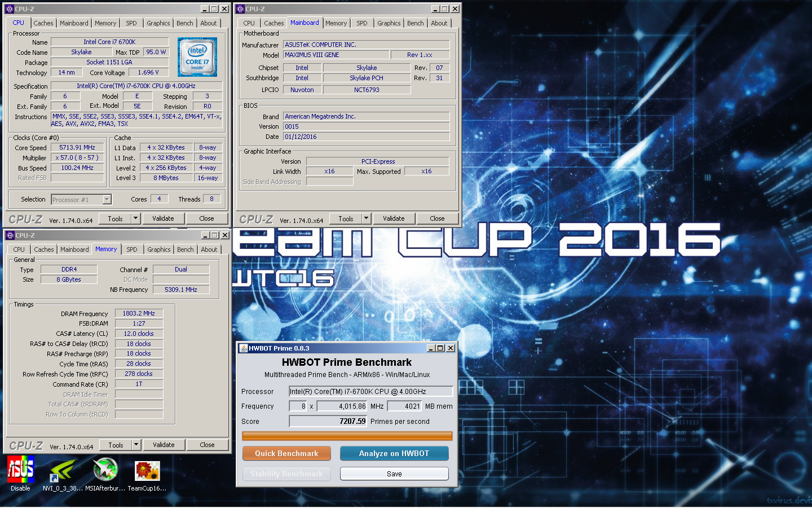This screenshot has height=508, width=812.
Task: Select the Core Speed value 5713.91 MHz
Action: [77, 147]
